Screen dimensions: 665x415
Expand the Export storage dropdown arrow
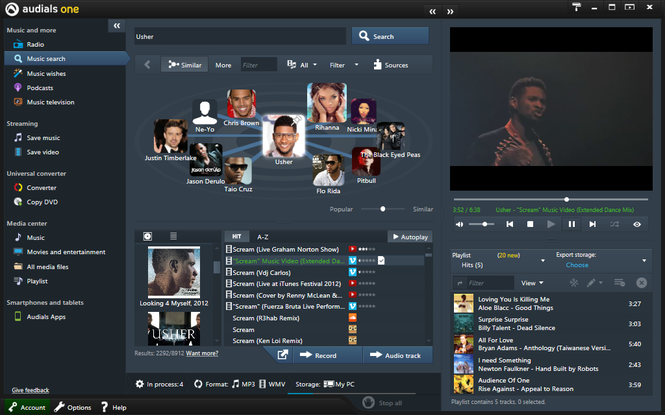click(x=644, y=260)
